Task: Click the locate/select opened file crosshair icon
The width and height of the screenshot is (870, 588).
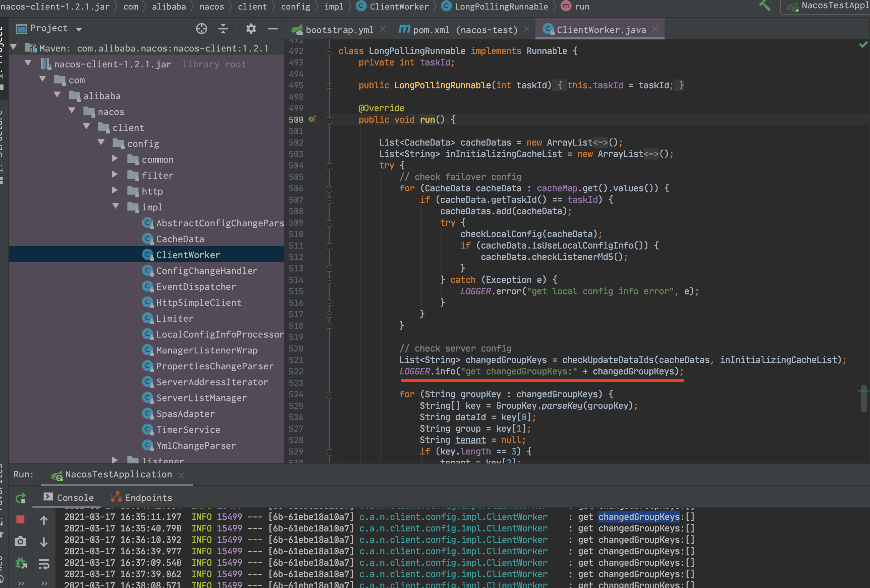Action: (201, 29)
